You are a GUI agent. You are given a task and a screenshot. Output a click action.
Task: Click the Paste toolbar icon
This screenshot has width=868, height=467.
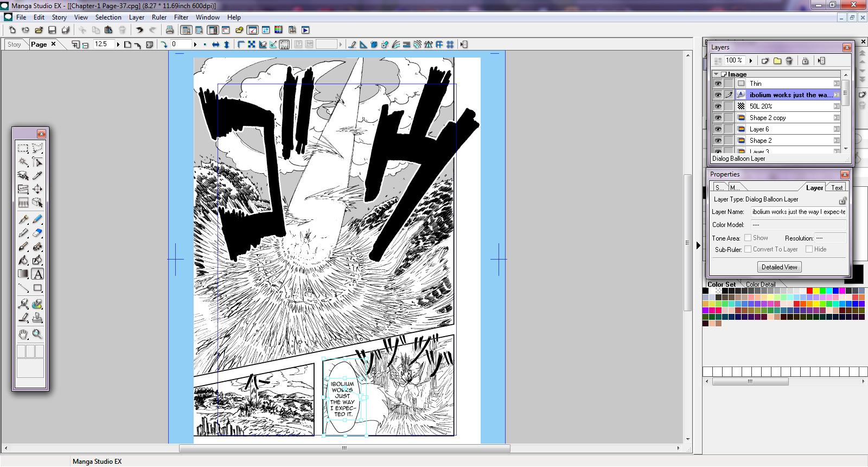point(108,30)
